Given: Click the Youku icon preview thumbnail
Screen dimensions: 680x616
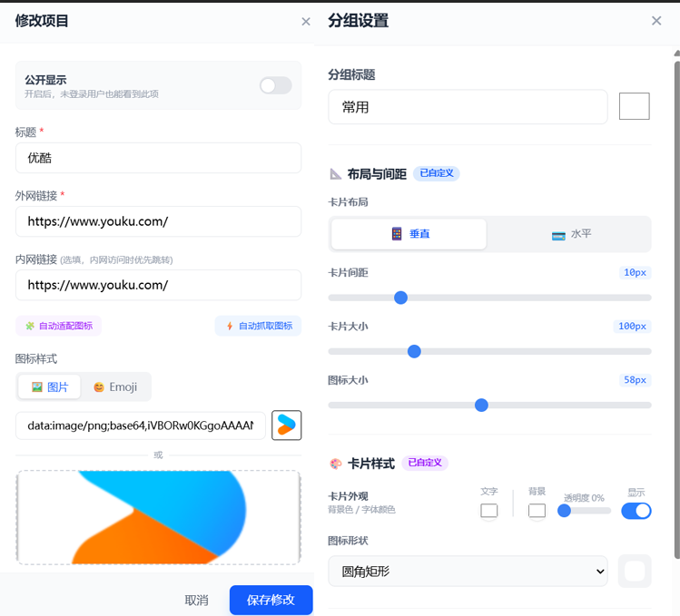Looking at the screenshot, I should 286,425.
